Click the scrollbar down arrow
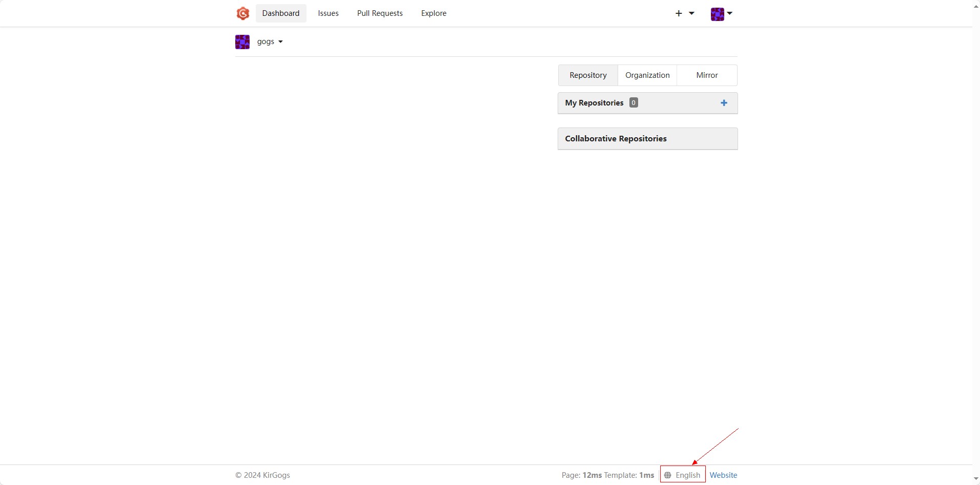980x485 pixels. (x=976, y=478)
